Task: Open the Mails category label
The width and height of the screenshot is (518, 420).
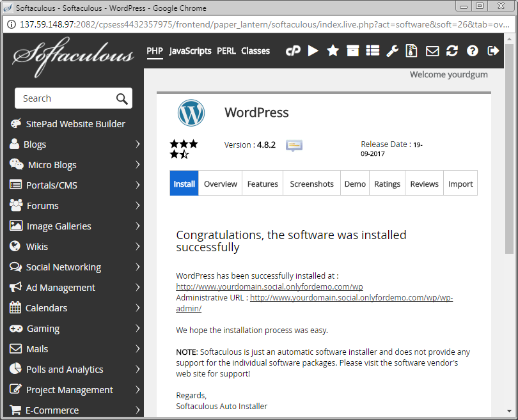Action: (37, 349)
